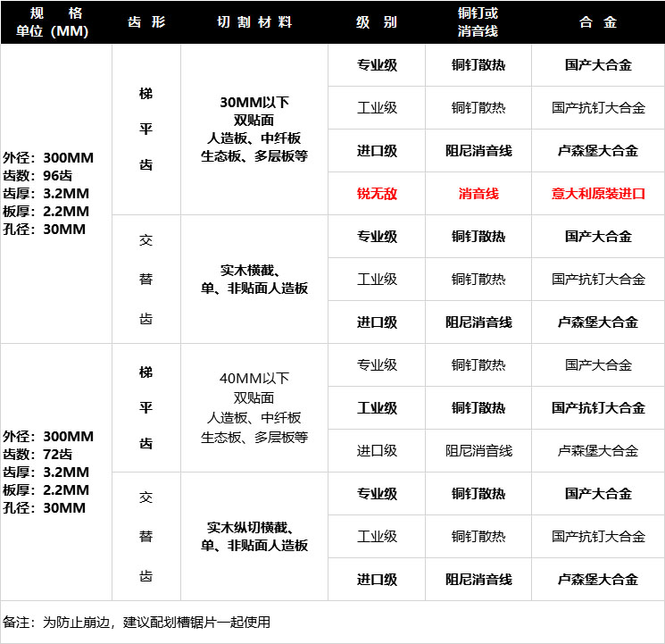
Task: Select "梯平齿" in the 72齿 section
Action: click(145, 408)
